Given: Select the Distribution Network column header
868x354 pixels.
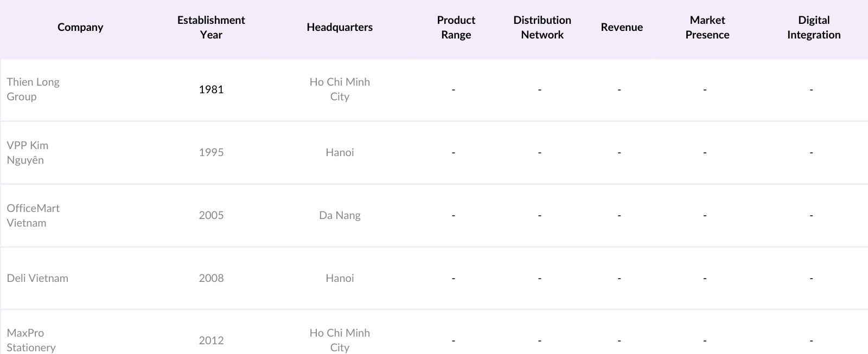Looking at the screenshot, I should pyautogui.click(x=542, y=27).
